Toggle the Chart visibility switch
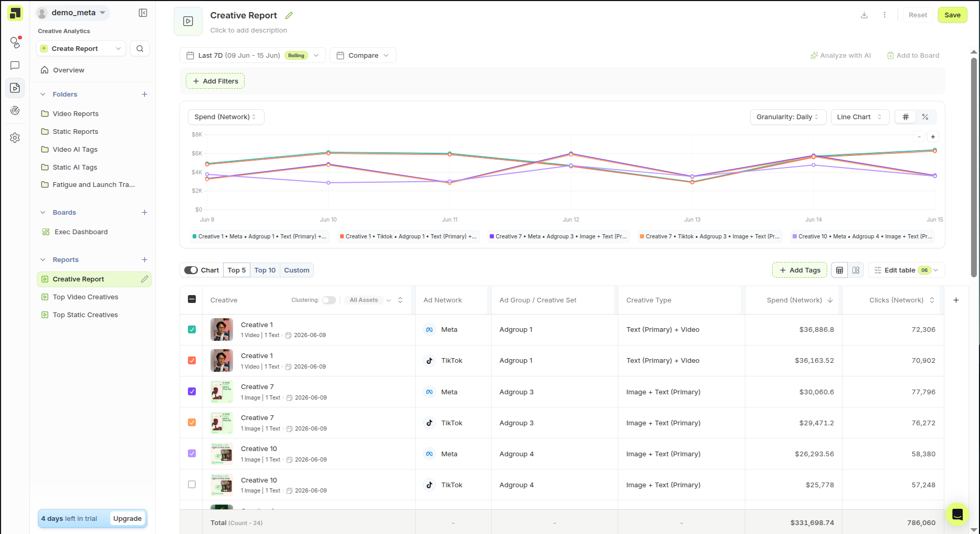The height and width of the screenshot is (534, 980). point(191,270)
